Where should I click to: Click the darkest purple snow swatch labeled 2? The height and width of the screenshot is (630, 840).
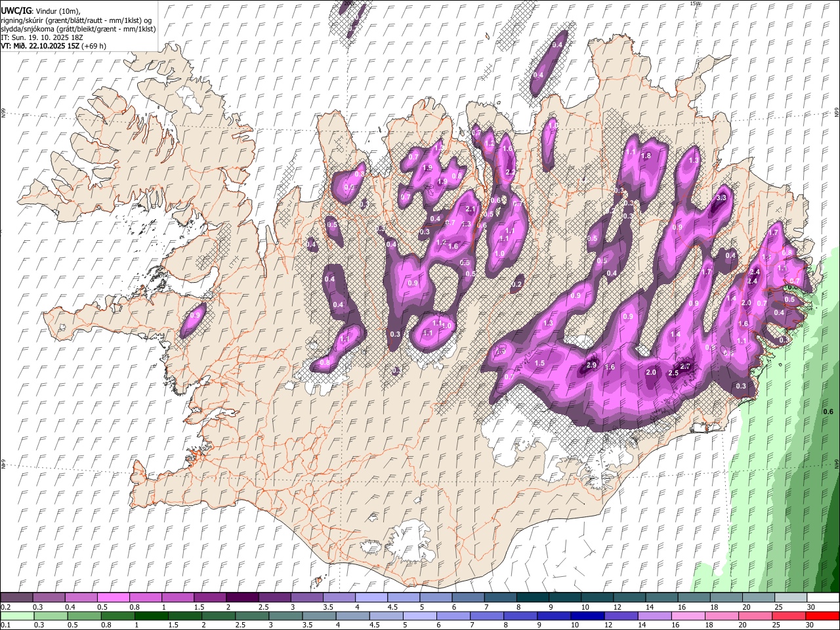click(x=242, y=597)
